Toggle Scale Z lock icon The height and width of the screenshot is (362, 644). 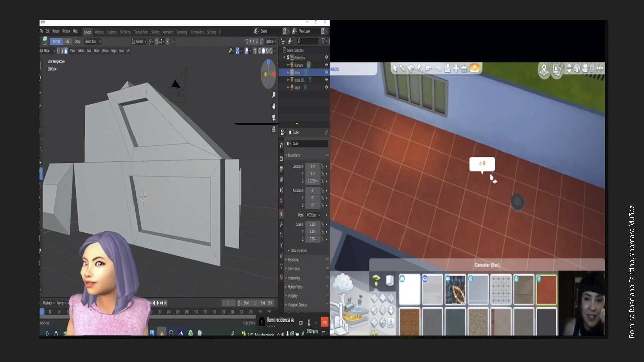tap(323, 239)
